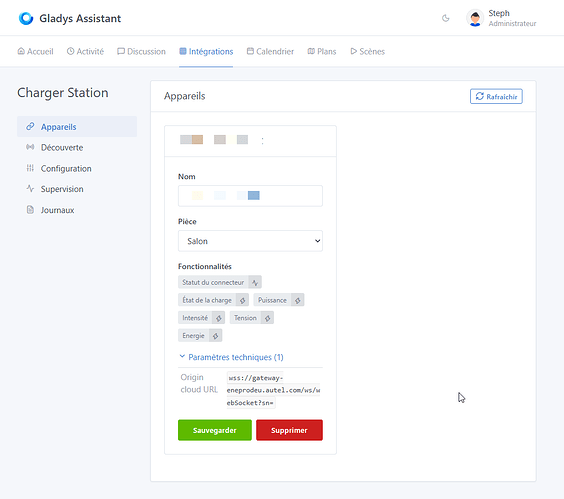564x499 pixels.
Task: Switch to the Calendrier tab
Action: tap(270, 51)
